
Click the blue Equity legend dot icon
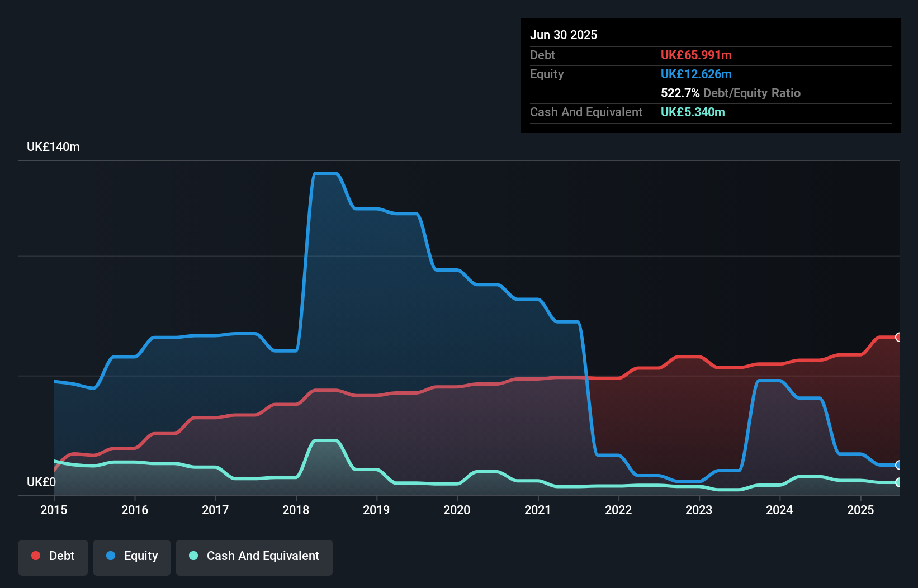point(110,556)
